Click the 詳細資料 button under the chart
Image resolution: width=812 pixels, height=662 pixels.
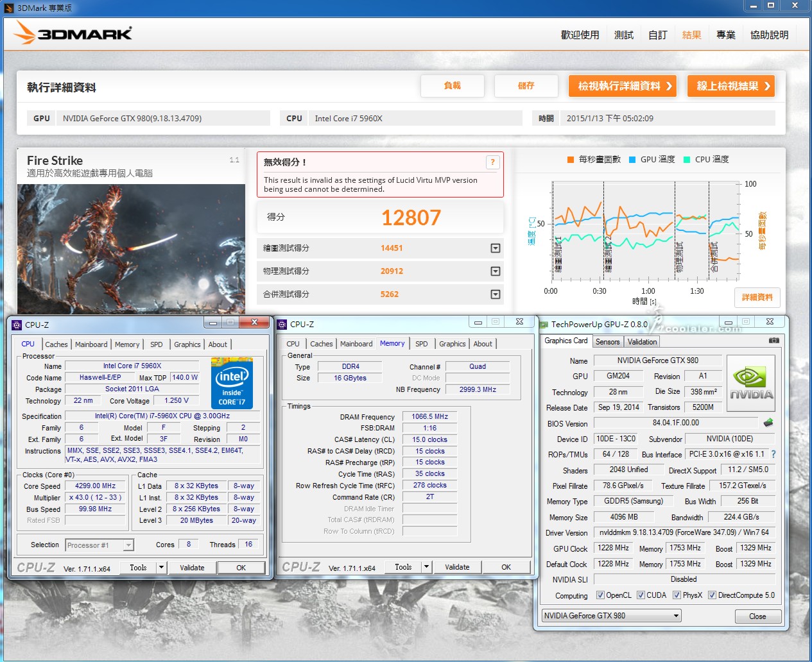click(757, 298)
